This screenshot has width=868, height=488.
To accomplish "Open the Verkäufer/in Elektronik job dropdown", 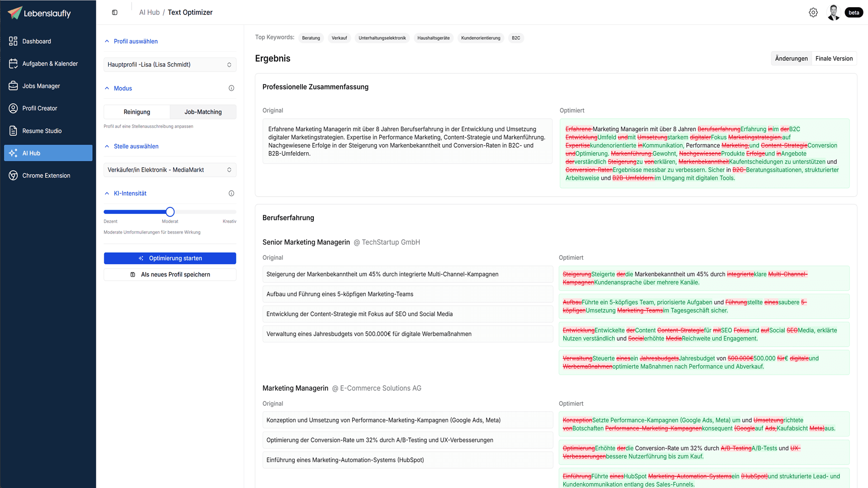I will tap(170, 170).
